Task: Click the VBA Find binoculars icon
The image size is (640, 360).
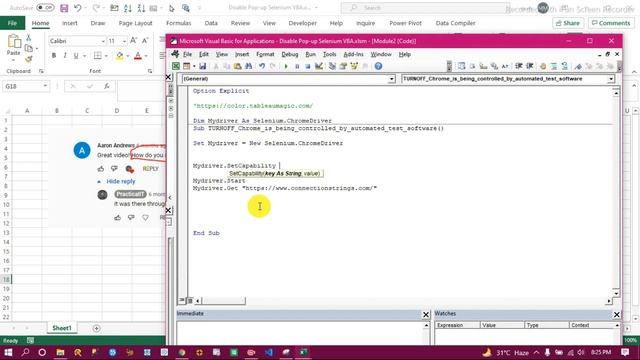Action: pyautogui.click(x=248, y=66)
